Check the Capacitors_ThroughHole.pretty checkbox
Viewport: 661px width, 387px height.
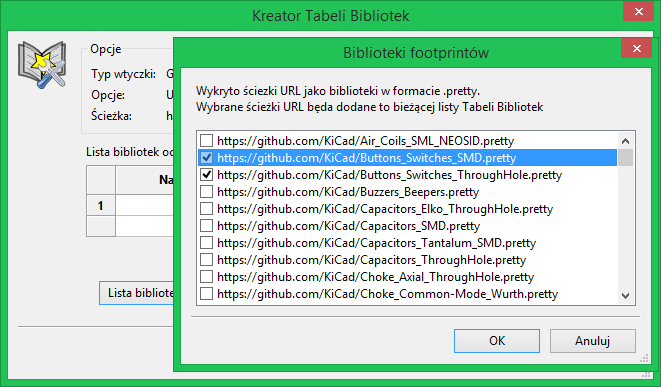point(206,260)
